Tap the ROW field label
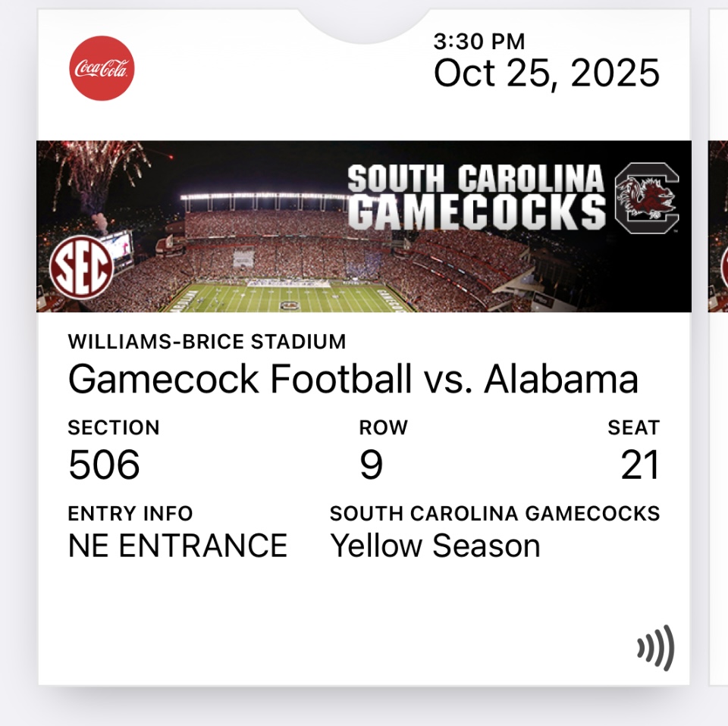Image resolution: width=728 pixels, height=726 pixels. pyautogui.click(x=383, y=428)
